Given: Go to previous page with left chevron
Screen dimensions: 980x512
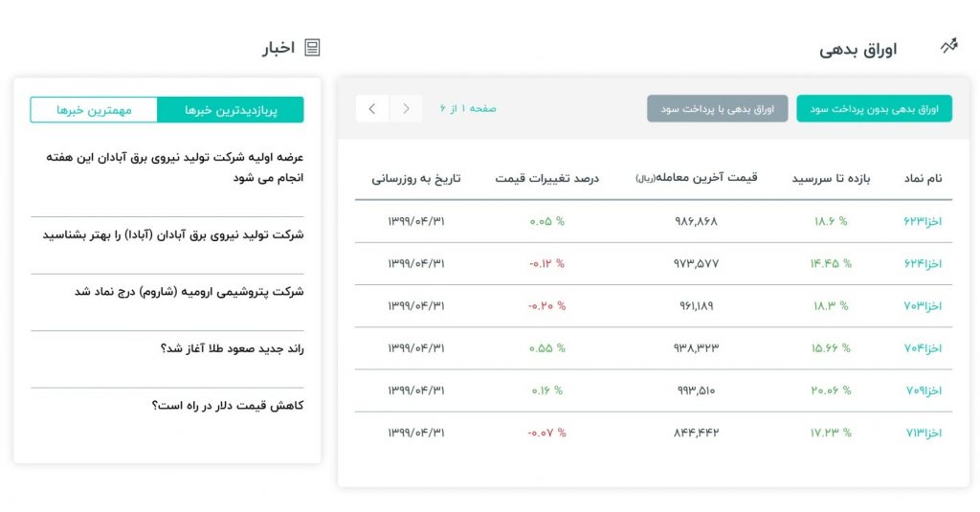Looking at the screenshot, I should pyautogui.click(x=372, y=109).
